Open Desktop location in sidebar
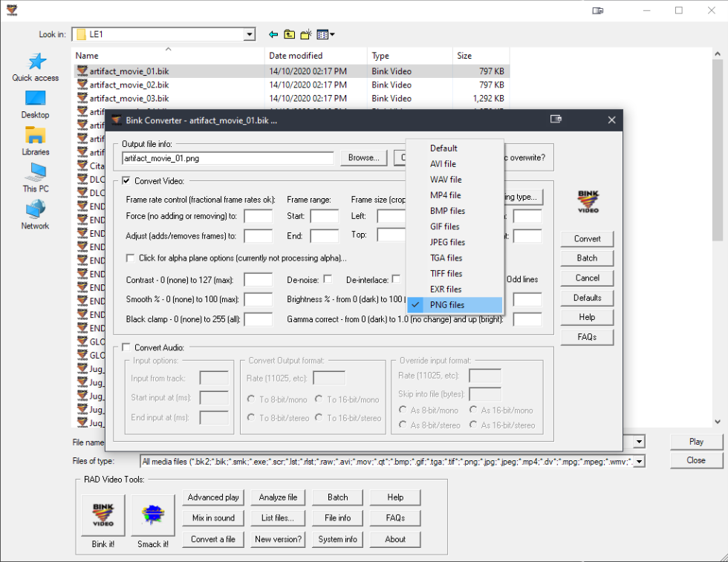Screen dimensions: 728x562 (x=36, y=105)
